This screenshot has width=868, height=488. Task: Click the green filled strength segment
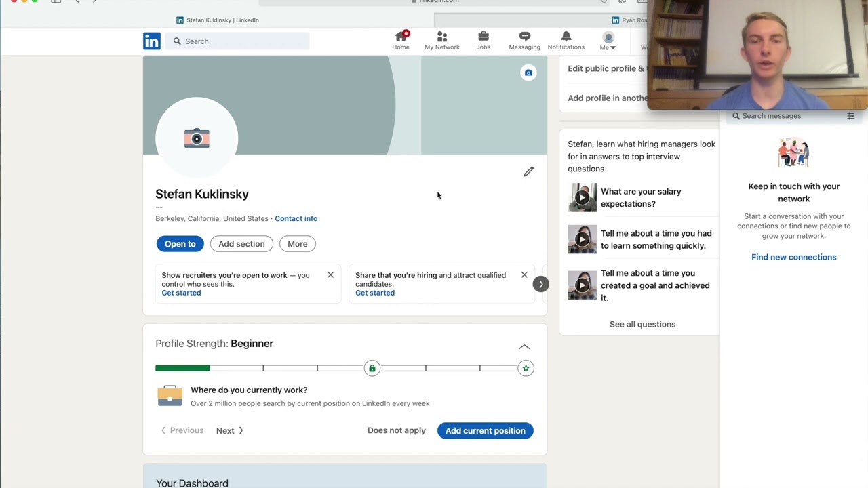pos(182,368)
